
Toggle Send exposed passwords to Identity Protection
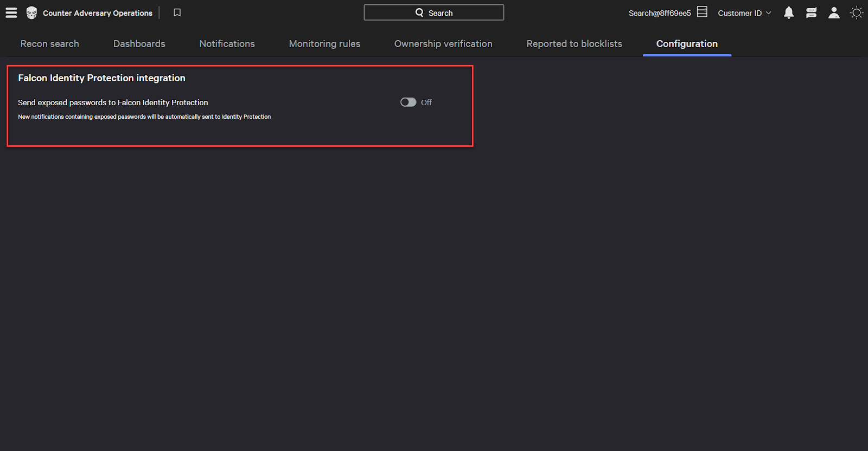coord(409,102)
